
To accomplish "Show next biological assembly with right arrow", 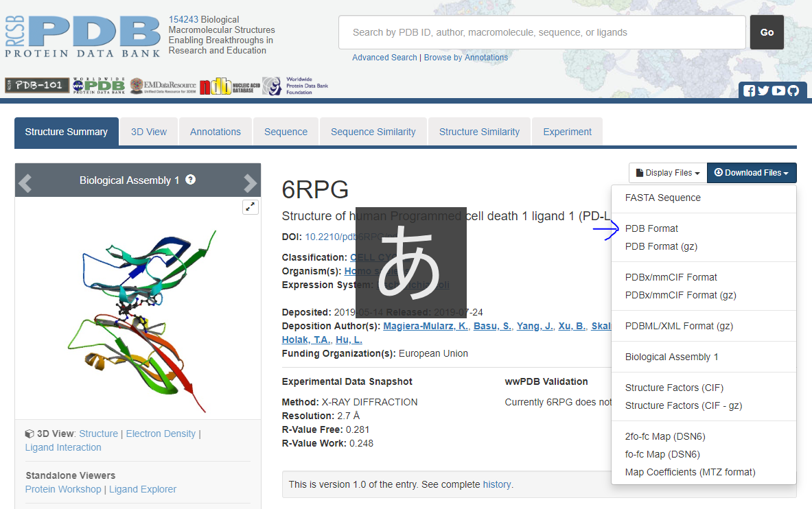I will point(250,182).
